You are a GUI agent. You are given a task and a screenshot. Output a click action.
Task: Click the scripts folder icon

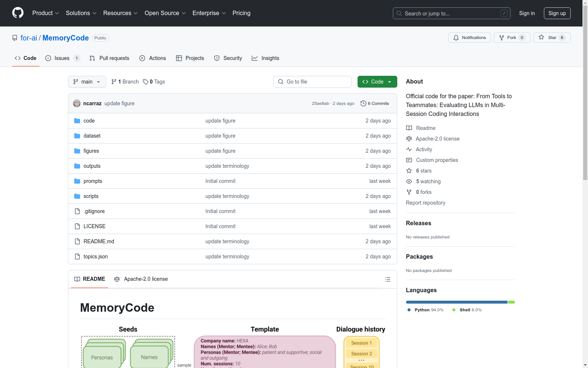[77, 196]
